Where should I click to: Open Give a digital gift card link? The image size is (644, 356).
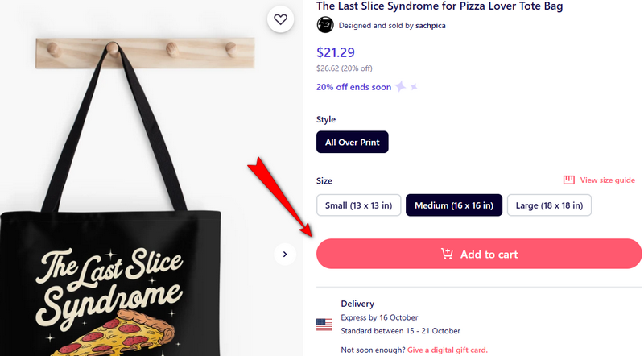(x=447, y=350)
